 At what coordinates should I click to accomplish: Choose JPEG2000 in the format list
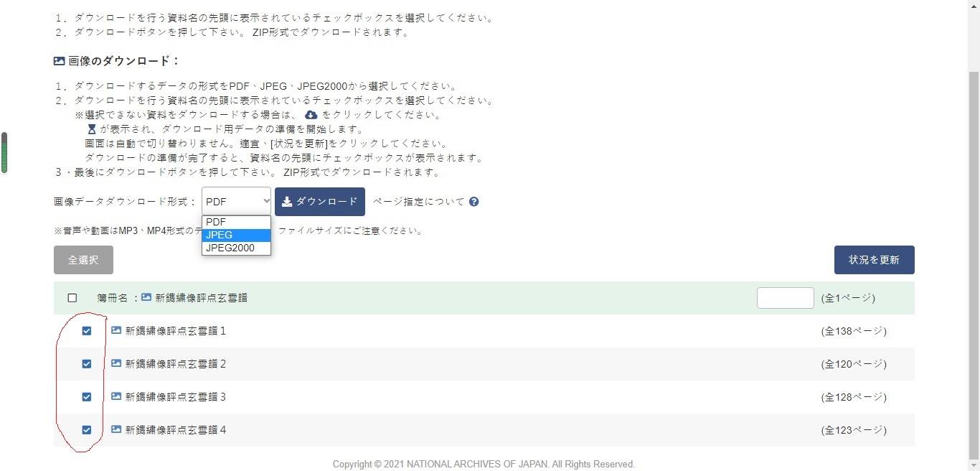point(236,248)
